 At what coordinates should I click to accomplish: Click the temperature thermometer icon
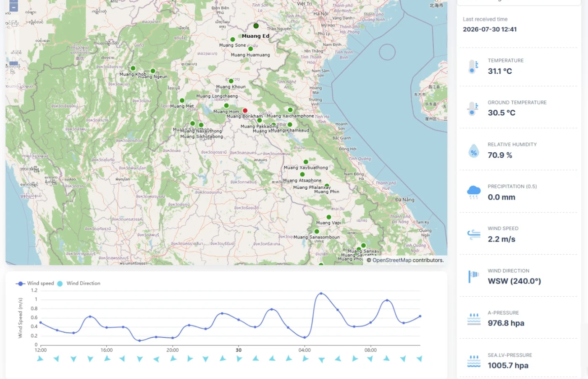tap(473, 67)
